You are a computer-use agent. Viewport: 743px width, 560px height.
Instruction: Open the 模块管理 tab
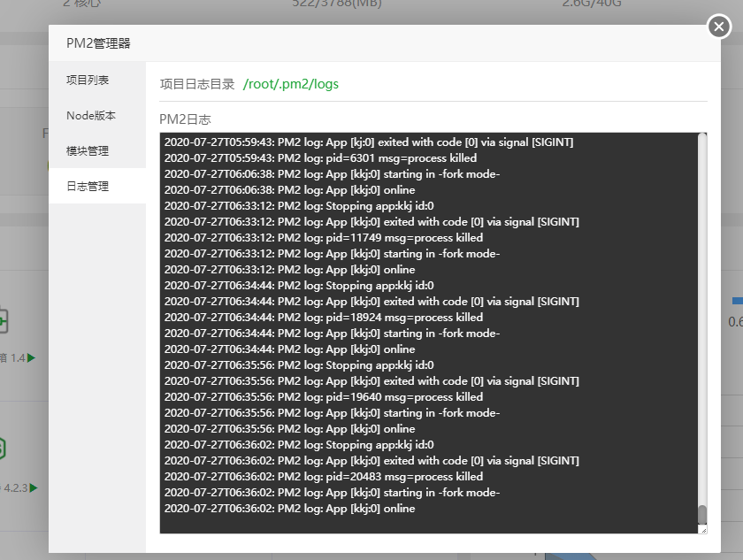97,150
